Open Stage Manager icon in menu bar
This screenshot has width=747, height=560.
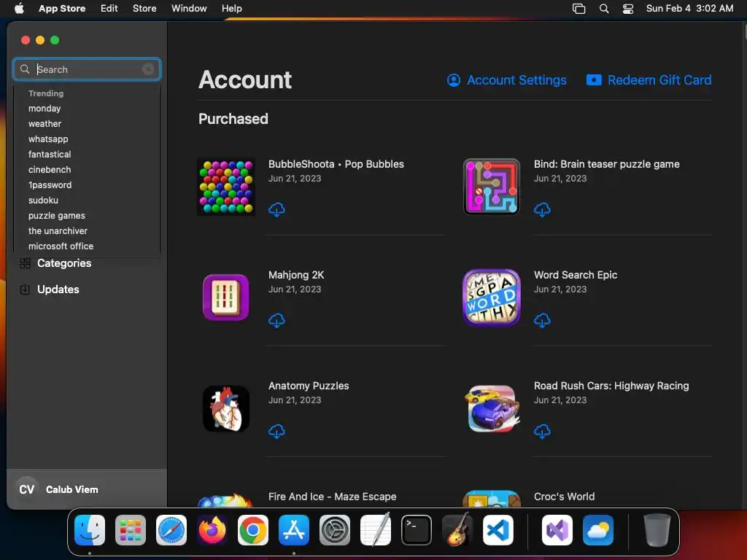pos(578,9)
